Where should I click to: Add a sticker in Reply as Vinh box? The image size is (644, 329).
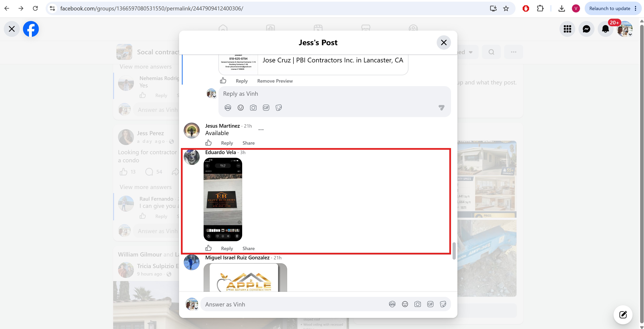(279, 108)
